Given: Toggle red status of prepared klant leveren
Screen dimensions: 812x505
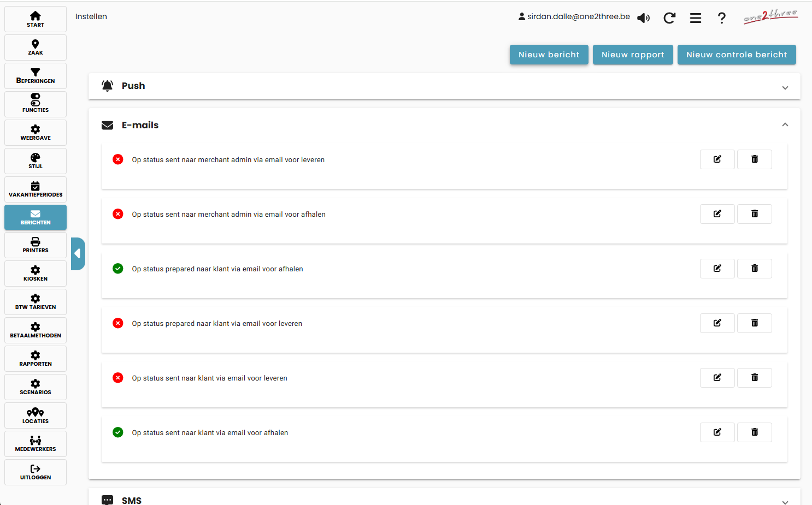Looking at the screenshot, I should point(118,323).
